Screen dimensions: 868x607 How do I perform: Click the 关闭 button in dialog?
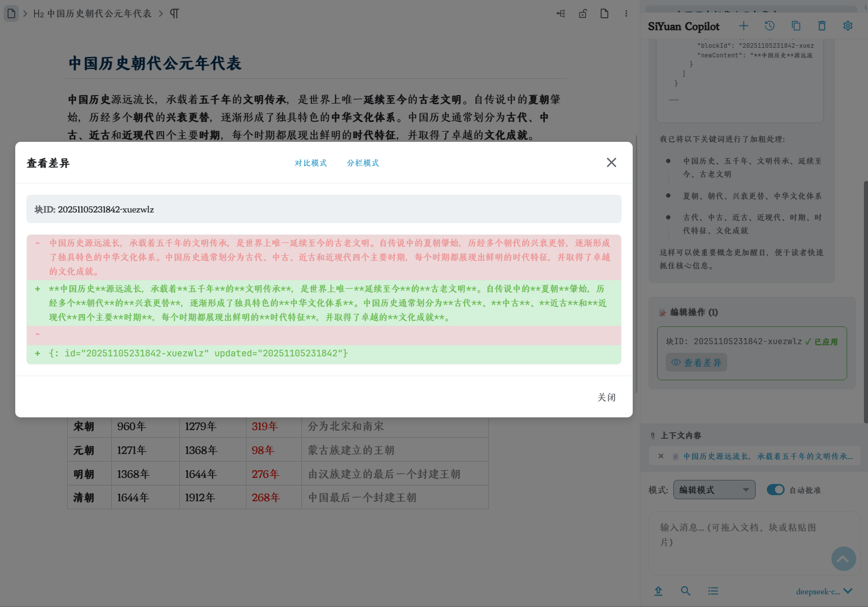coord(606,397)
